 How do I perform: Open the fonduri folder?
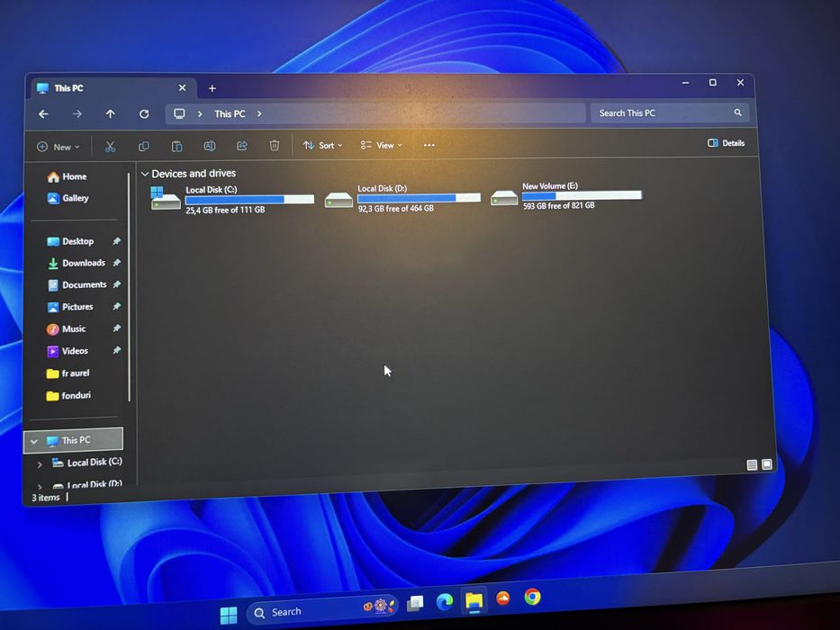68,396
